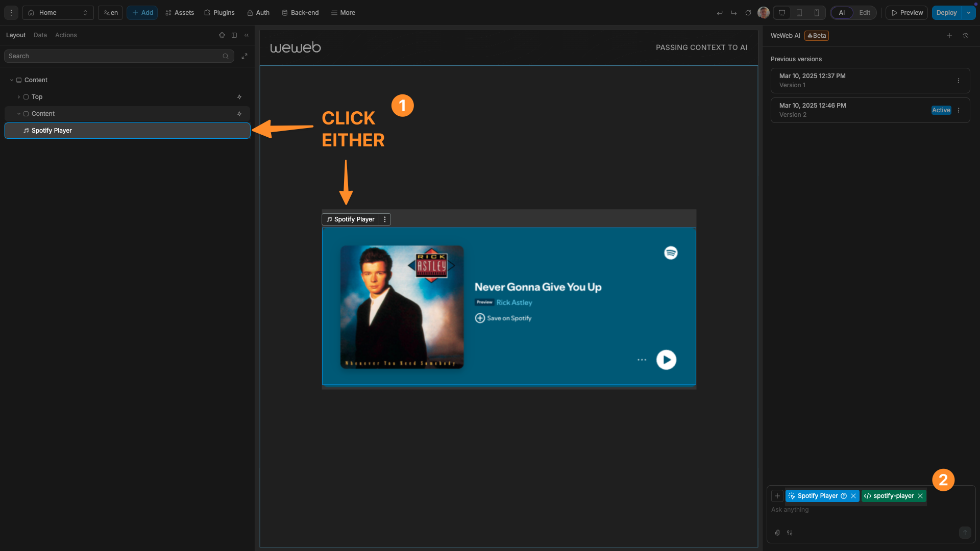The width and height of the screenshot is (980, 551).
Task: Remove the spotify-player tag from AI context
Action: pos(920,495)
